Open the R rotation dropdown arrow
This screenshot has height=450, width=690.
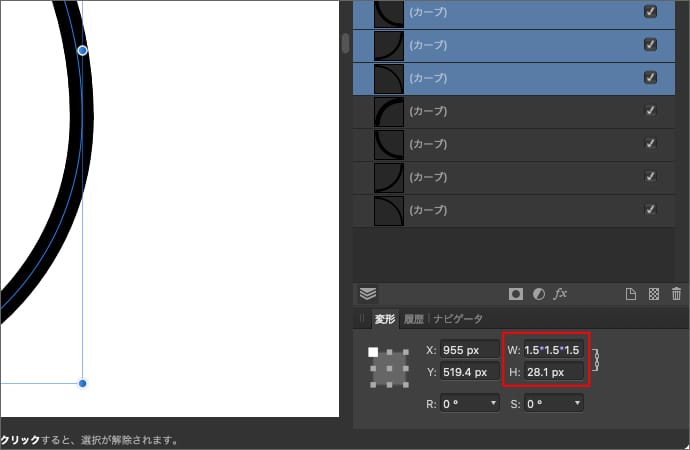point(494,403)
